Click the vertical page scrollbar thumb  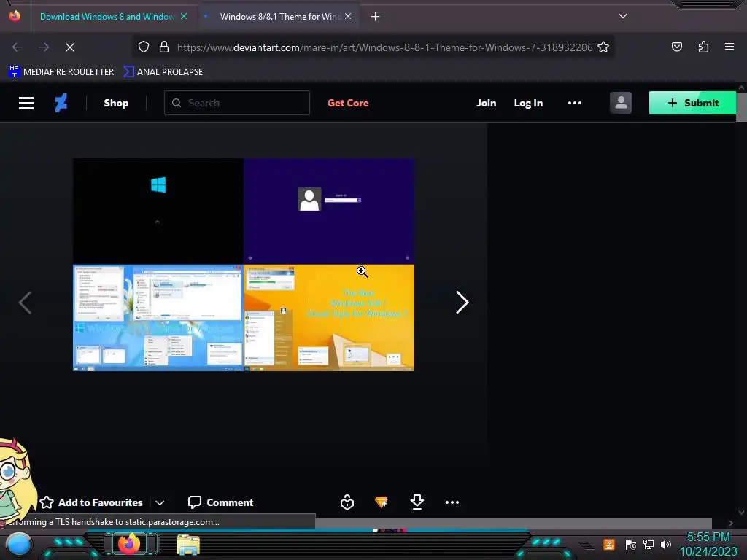click(x=741, y=108)
